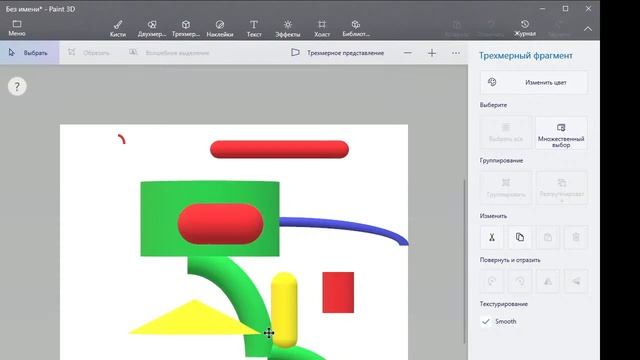Select the yellow capsule shape
The height and width of the screenshot is (360, 640).
(284, 309)
